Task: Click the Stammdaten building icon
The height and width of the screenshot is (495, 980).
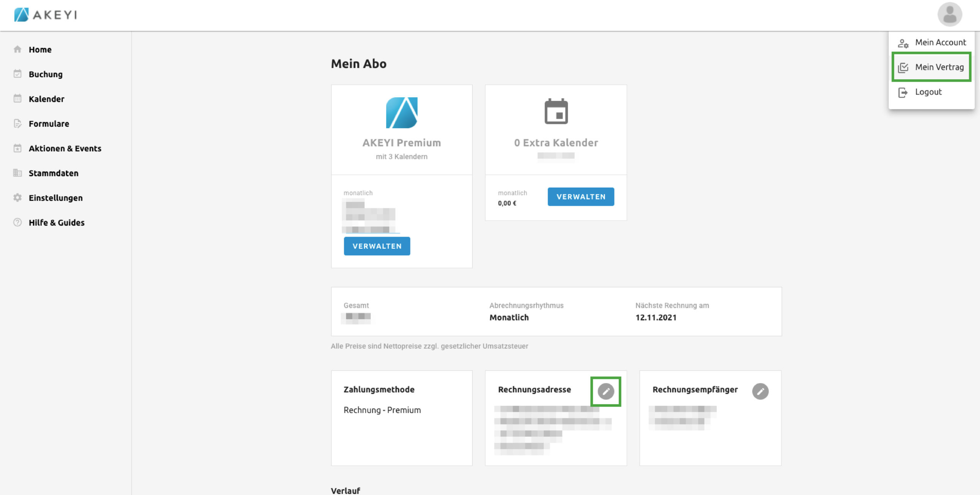Action: (18, 173)
